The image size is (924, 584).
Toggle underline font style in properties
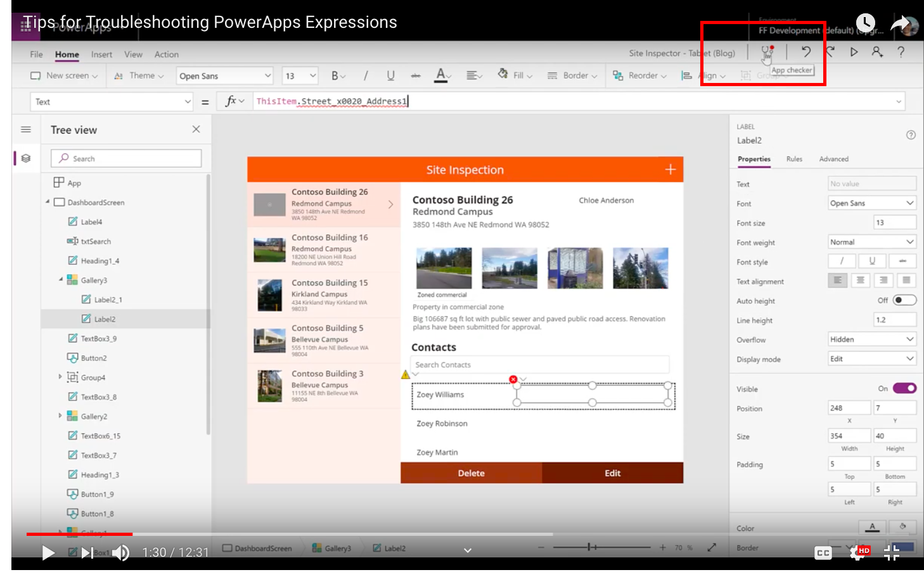click(x=872, y=261)
